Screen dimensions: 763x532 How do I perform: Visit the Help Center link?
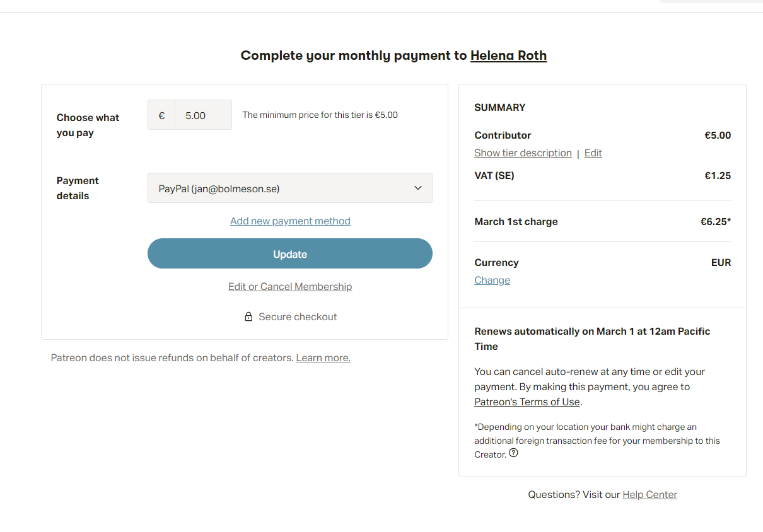tap(649, 495)
